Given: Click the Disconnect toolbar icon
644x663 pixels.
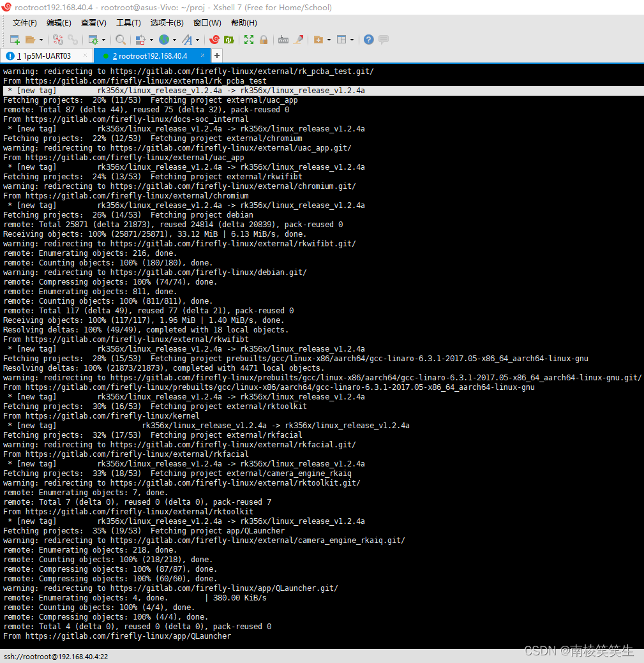Looking at the screenshot, I should click(x=58, y=40).
